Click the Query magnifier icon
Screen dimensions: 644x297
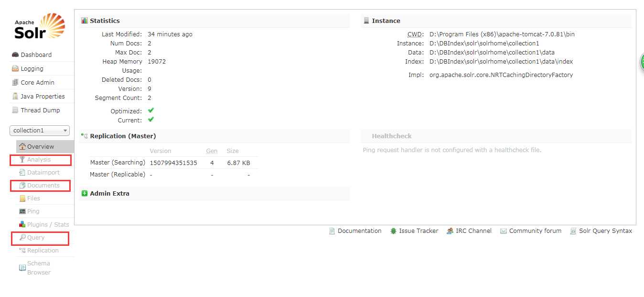pyautogui.click(x=22, y=237)
